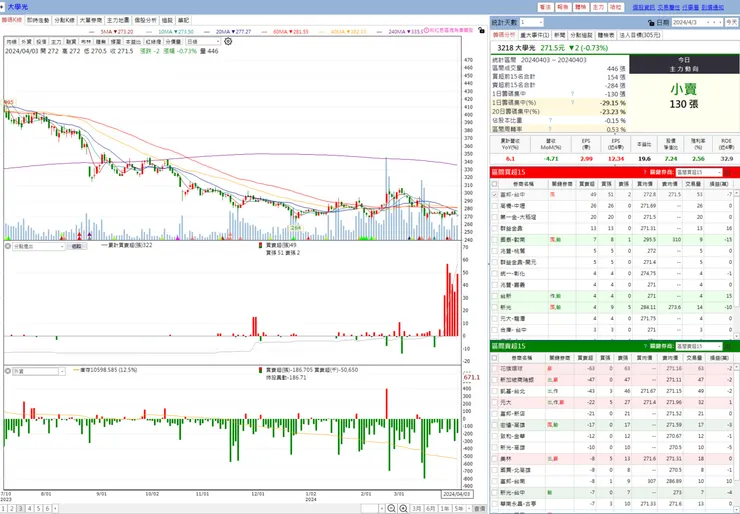Open the 日線 period dropdown

point(202,42)
